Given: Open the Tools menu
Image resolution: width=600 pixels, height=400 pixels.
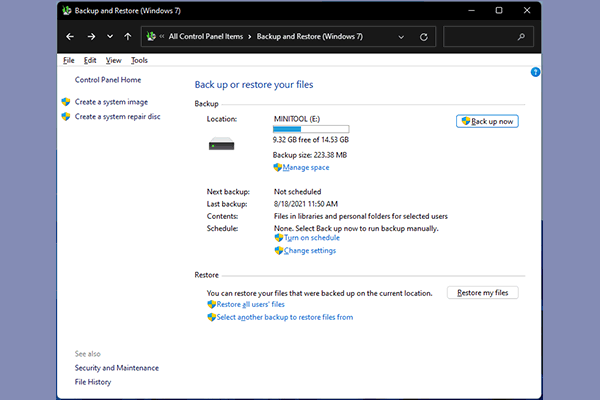Looking at the screenshot, I should click(x=139, y=60).
